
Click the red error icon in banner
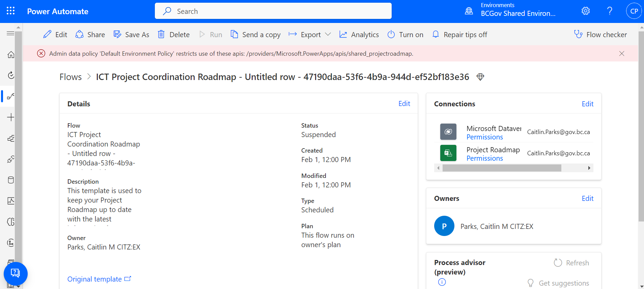click(41, 53)
